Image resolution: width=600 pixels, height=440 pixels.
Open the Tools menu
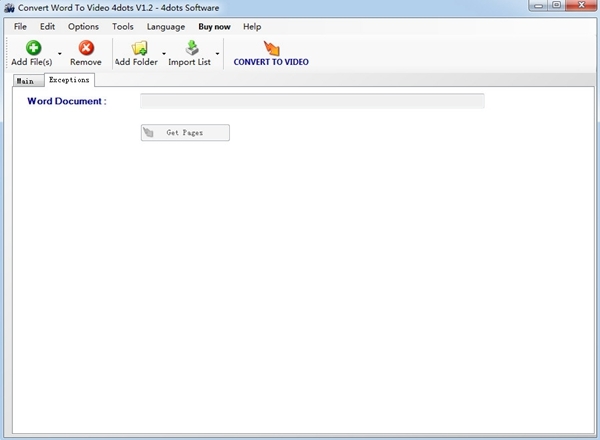click(x=123, y=27)
